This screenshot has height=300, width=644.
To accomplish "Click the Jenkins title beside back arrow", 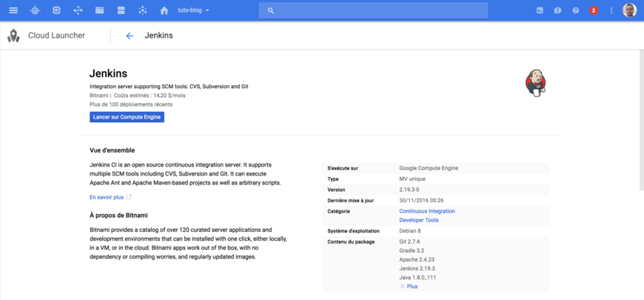I will tap(158, 36).
